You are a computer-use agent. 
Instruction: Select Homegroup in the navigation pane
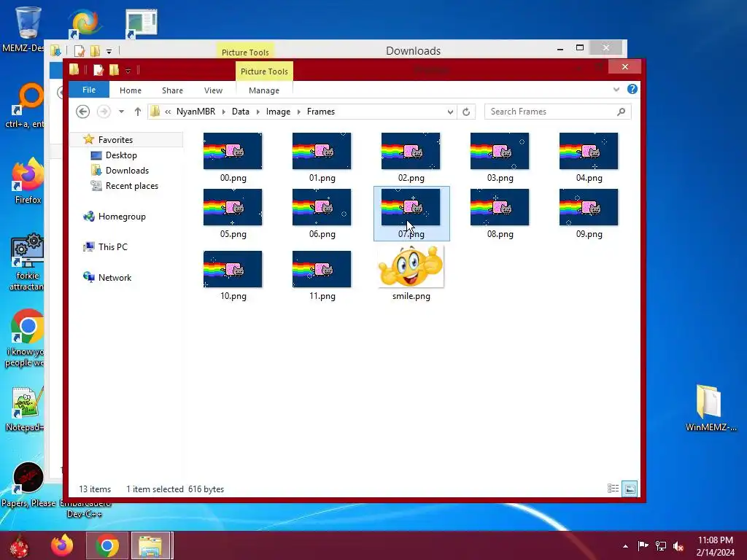coord(122,216)
